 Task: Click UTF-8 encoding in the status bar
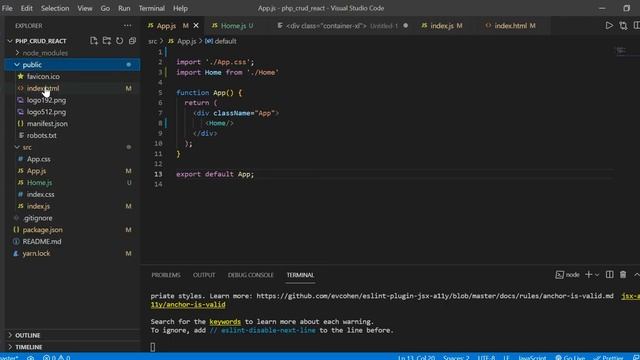pos(486,357)
